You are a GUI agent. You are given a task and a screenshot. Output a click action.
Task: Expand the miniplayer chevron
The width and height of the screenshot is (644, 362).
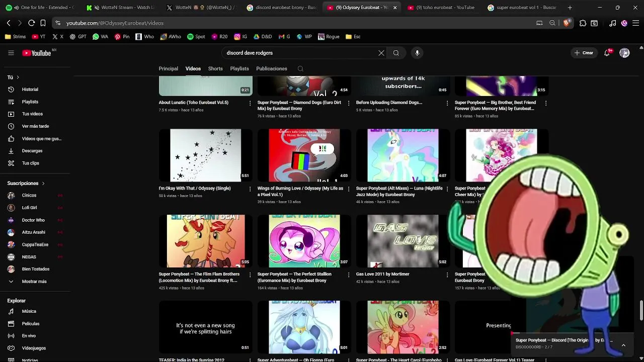(623, 345)
